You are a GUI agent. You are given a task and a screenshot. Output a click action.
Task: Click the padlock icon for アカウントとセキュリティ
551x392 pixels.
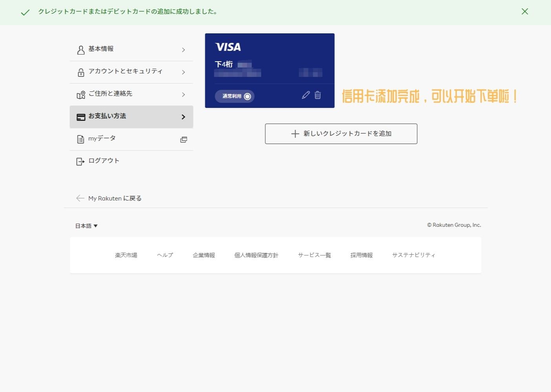pyautogui.click(x=81, y=72)
